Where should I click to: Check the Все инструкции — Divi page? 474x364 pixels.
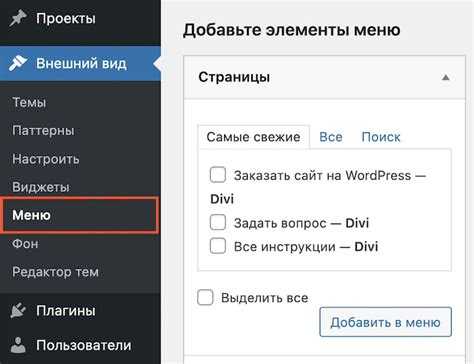[x=218, y=246]
